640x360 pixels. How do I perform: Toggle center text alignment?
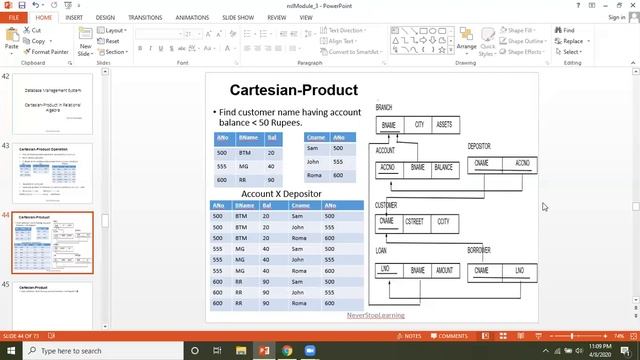[x=258, y=49]
